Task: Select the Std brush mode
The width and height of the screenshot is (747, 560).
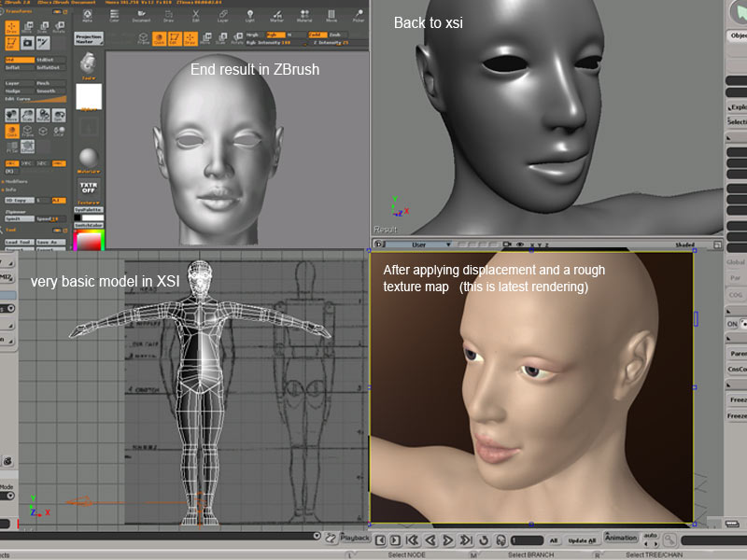Action: pos(20,60)
